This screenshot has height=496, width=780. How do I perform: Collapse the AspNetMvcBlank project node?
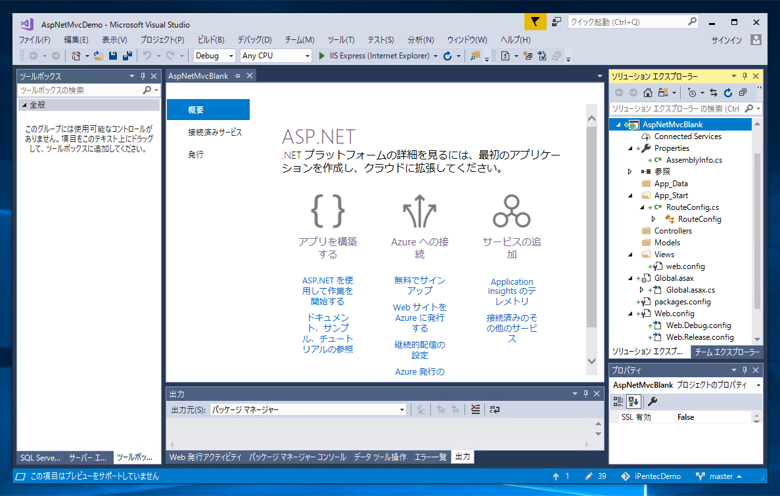(x=618, y=125)
